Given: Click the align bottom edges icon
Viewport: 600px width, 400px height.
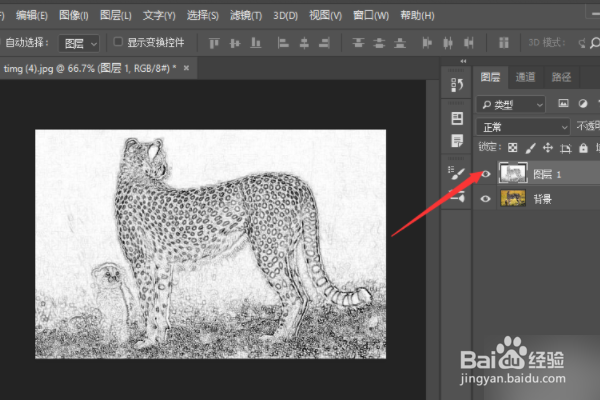Looking at the screenshot, I should tap(255, 43).
